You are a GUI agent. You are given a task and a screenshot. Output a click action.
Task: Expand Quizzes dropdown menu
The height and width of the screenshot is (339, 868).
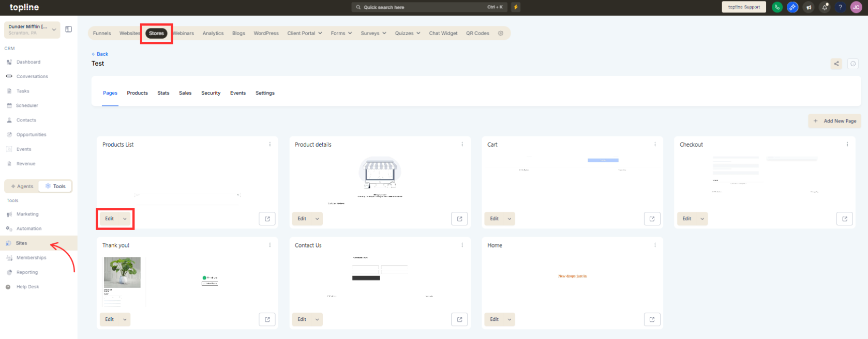(x=408, y=33)
